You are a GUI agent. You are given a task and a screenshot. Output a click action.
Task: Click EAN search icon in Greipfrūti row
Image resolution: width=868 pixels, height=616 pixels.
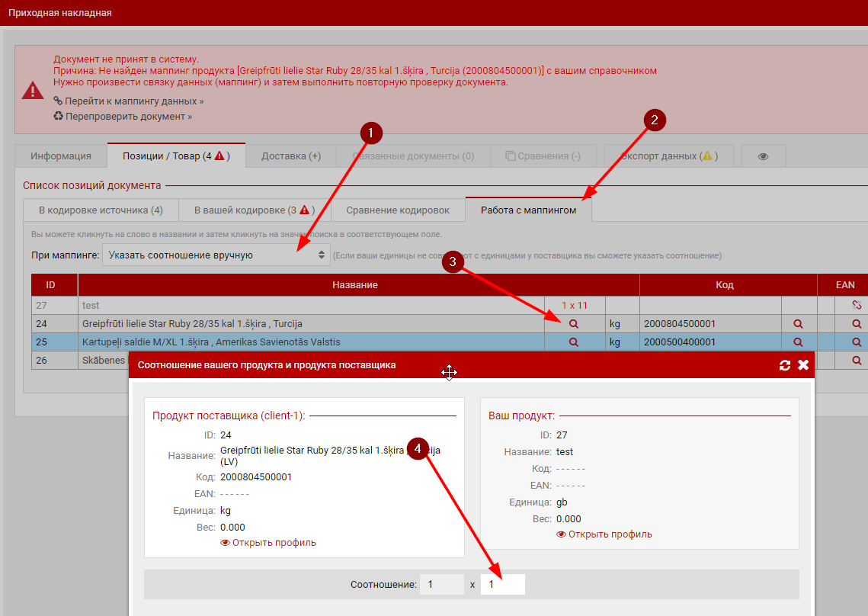pos(857,324)
